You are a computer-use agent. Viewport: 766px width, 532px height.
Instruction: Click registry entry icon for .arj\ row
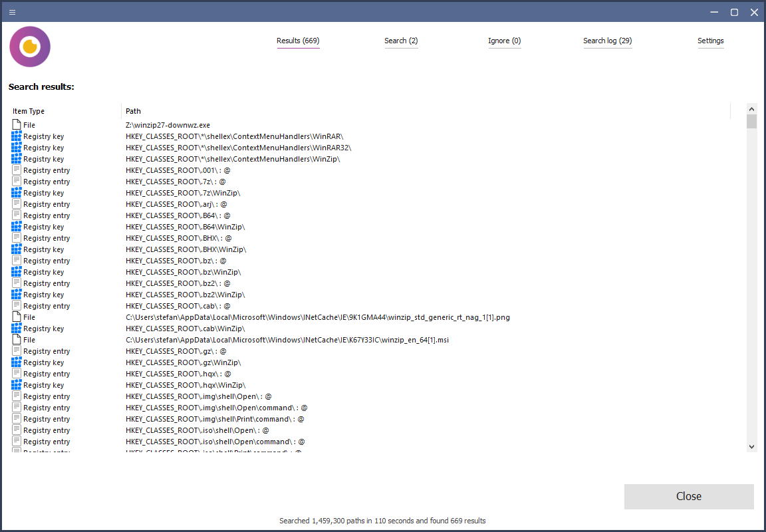pos(17,204)
